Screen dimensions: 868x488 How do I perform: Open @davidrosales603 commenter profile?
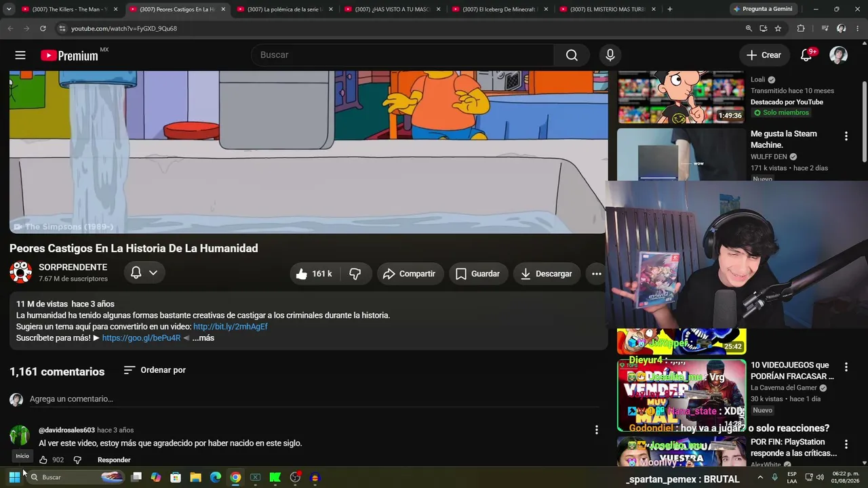[x=66, y=430]
